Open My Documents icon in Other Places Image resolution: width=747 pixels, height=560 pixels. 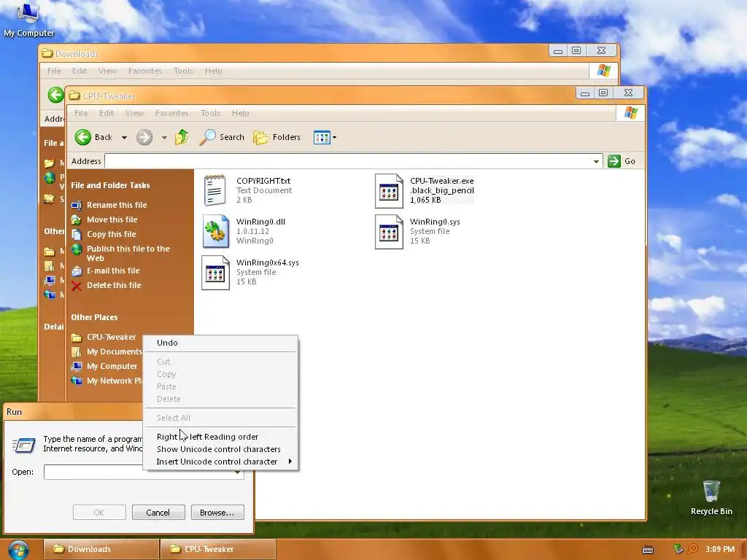[76, 352]
